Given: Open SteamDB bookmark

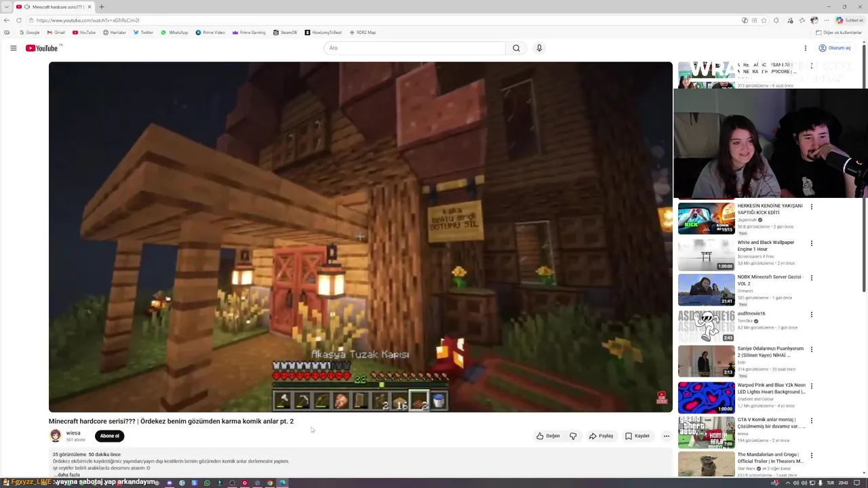Looking at the screenshot, I should (285, 33).
